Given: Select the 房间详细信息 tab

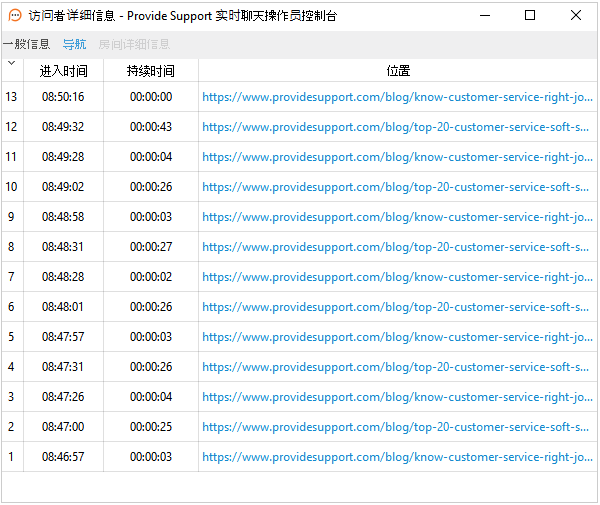Looking at the screenshot, I should [134, 44].
